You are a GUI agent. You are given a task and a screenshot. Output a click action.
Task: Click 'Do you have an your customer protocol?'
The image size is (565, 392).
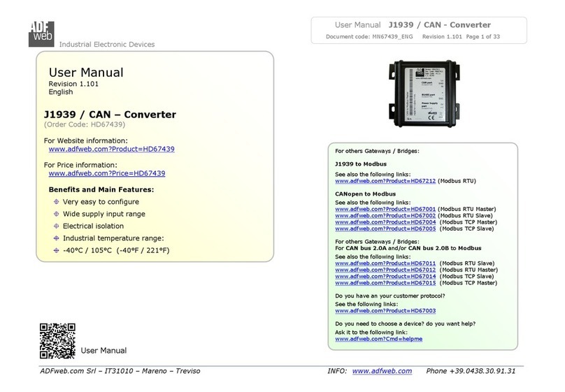coord(390,296)
